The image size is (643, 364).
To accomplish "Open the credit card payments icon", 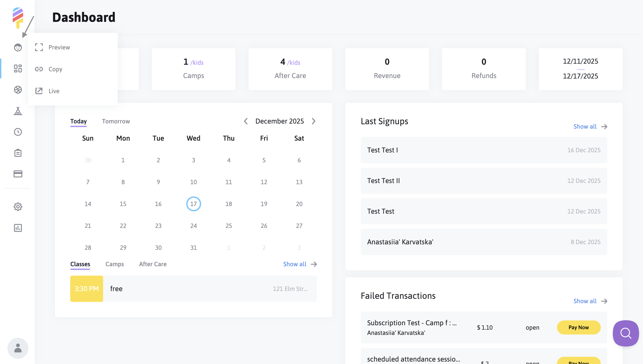I will coord(18,174).
